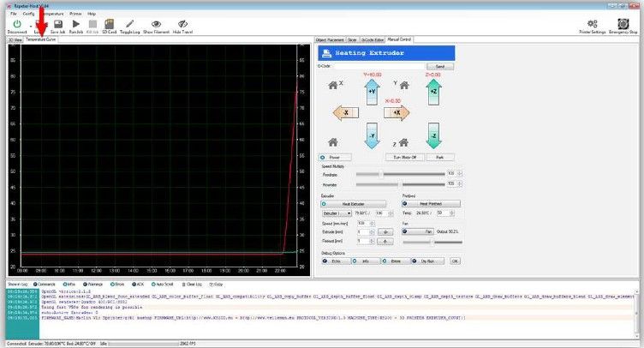Image resolution: width=644 pixels, height=348 pixels.
Task: Click the Show Filament eye icon
Action: click(x=156, y=24)
